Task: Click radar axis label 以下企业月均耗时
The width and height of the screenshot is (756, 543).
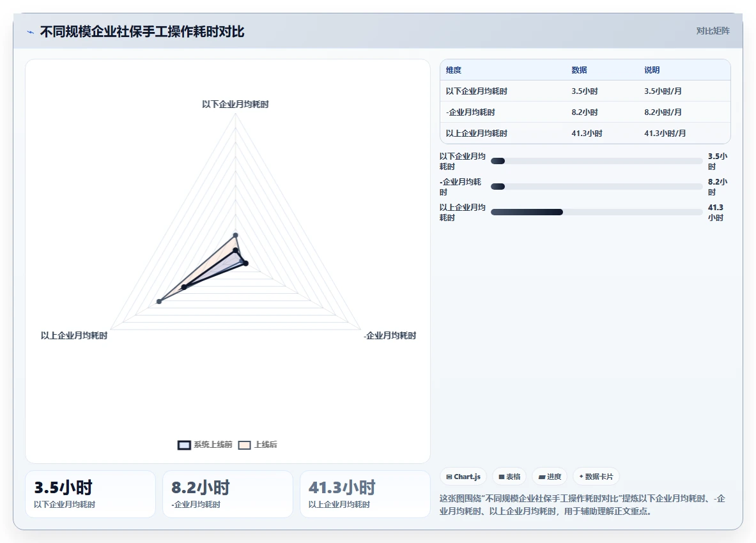Action: coord(235,104)
